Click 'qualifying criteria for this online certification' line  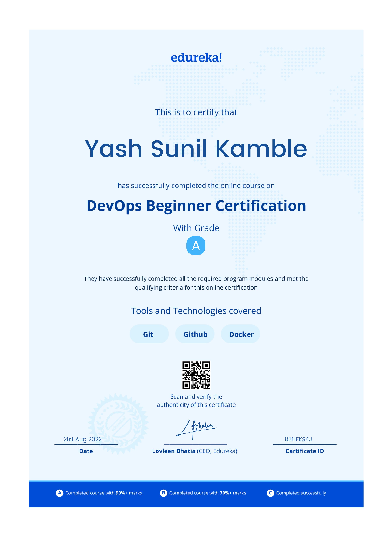[x=196, y=288]
